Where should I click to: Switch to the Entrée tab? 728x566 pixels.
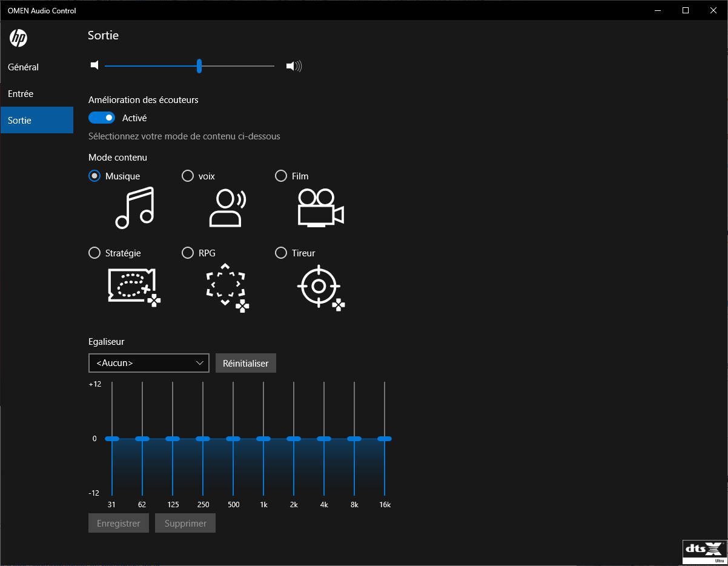click(x=37, y=94)
